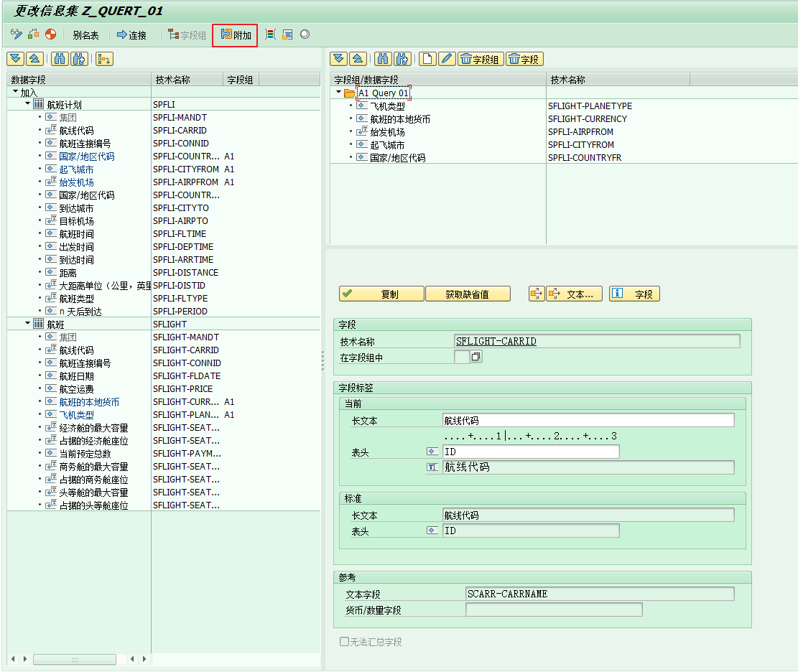Click the hierarchy sort icon in left panel toolbar
The width and height of the screenshot is (798, 672).
105,59
